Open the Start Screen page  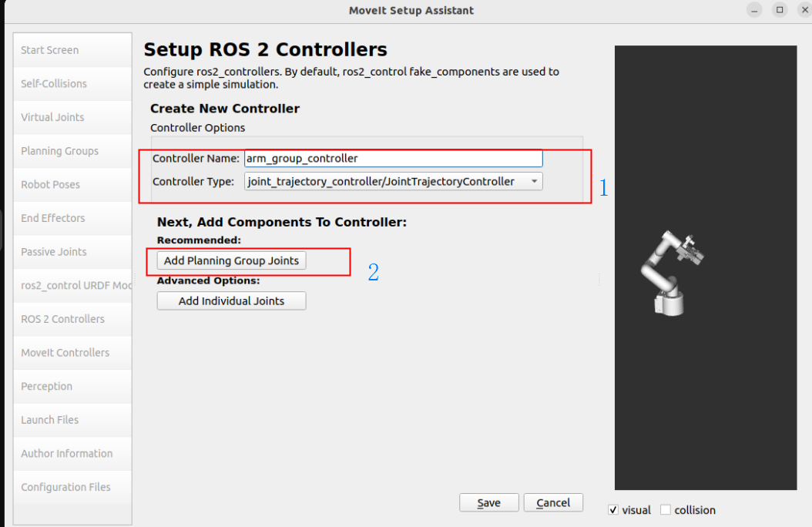pyautogui.click(x=72, y=50)
